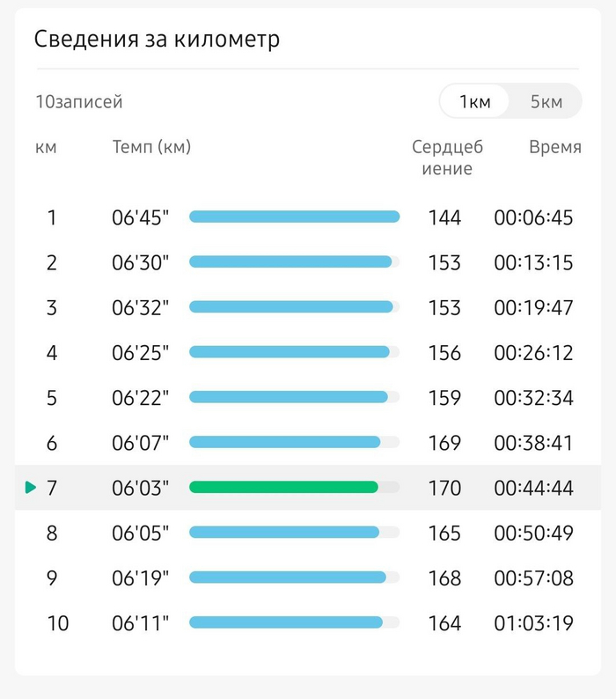This screenshot has height=699, width=616.
Task: Switch to the 5км split view
Action: click(x=546, y=101)
